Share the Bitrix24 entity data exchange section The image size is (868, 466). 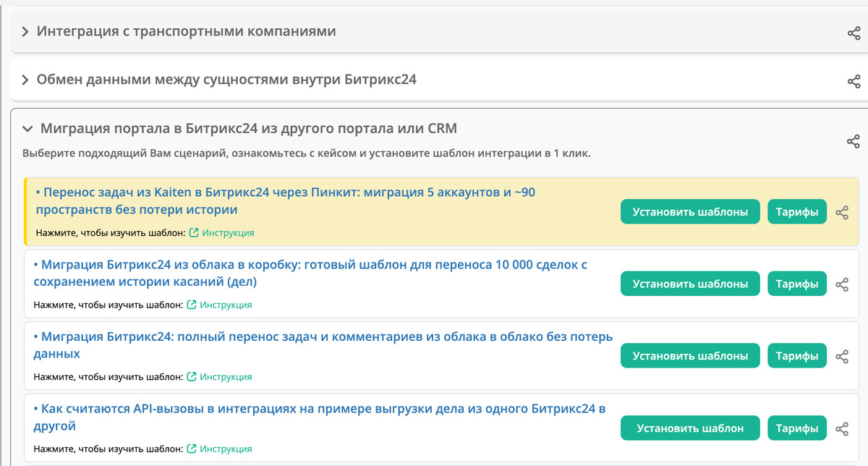tap(854, 81)
